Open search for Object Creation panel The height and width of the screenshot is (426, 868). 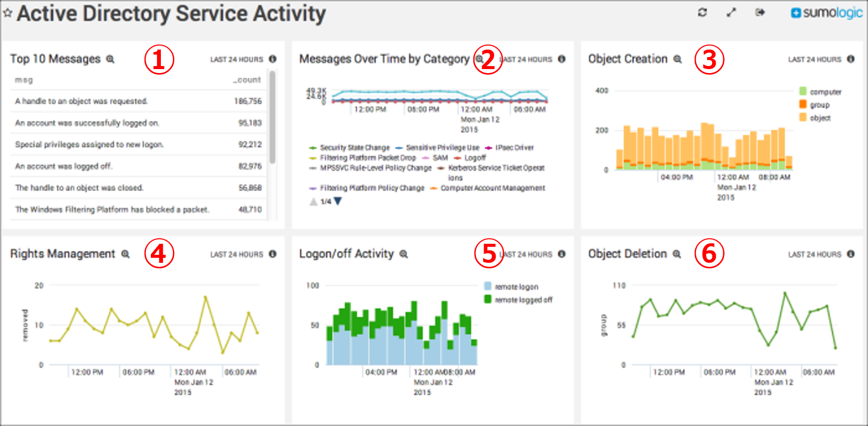(x=678, y=59)
